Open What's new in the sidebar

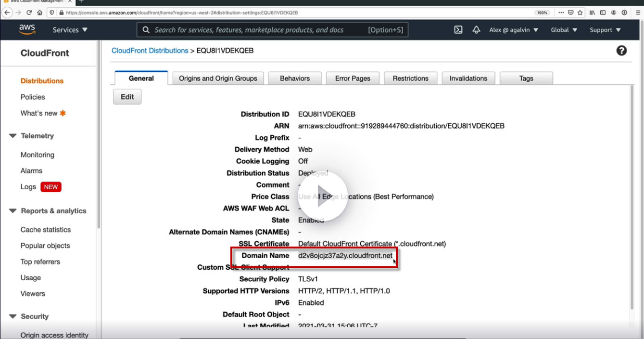(39, 113)
